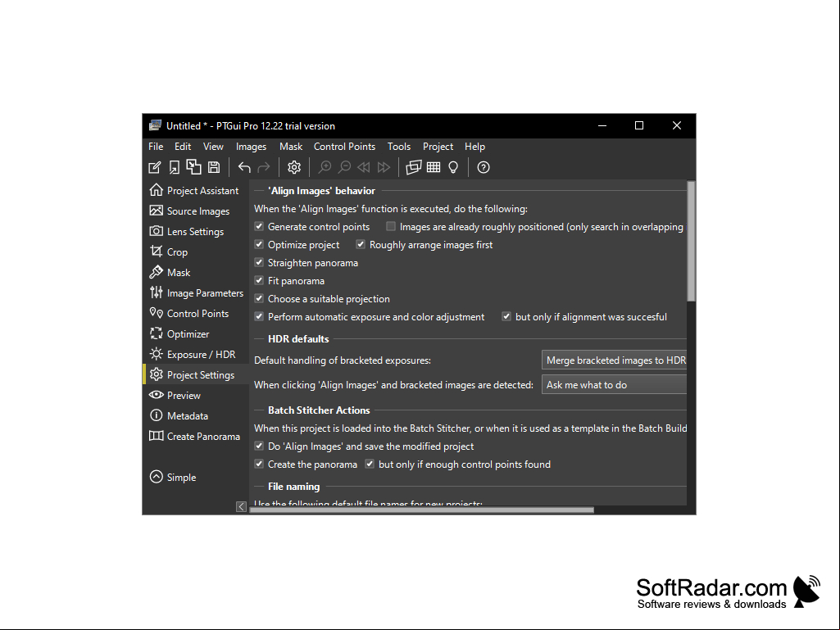Open Control Points section in the sidebar

[196, 314]
